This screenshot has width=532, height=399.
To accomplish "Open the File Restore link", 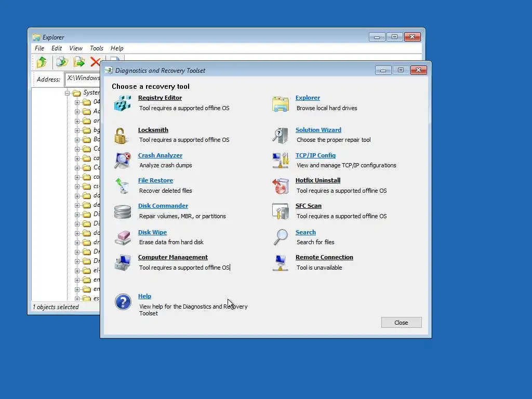I will click(155, 180).
